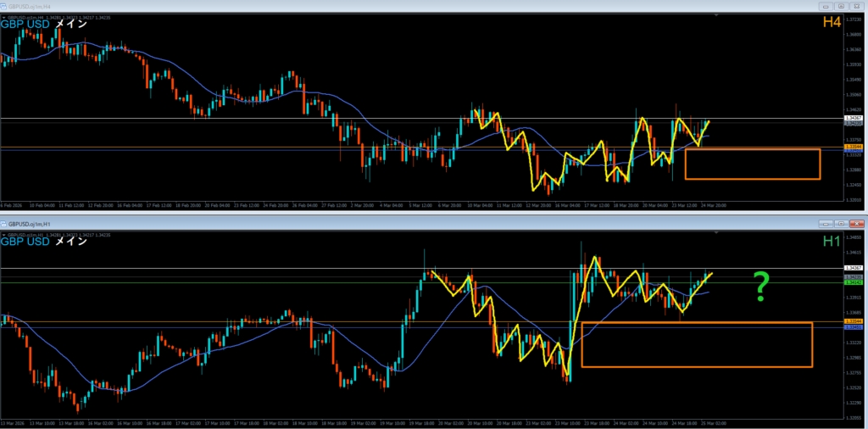Click the 1.33915 value on H1 price scale
This screenshot has width=868, height=429.
point(854,298)
